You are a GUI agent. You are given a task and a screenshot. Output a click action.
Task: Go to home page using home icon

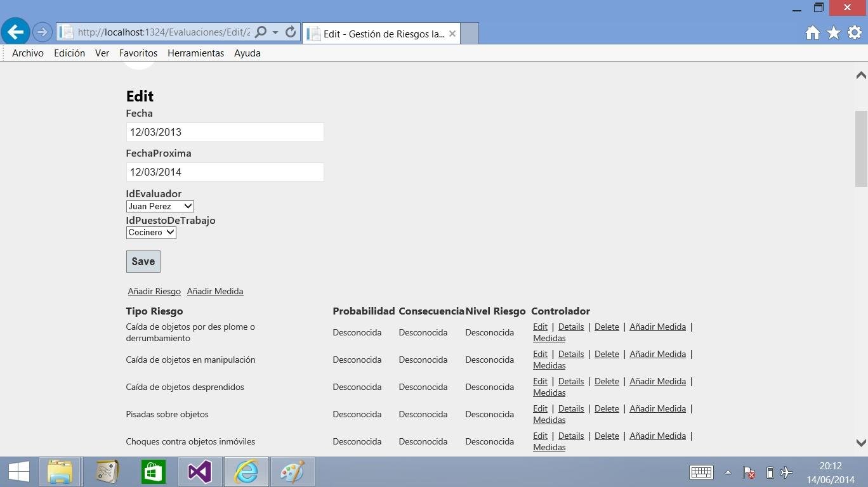click(x=812, y=32)
